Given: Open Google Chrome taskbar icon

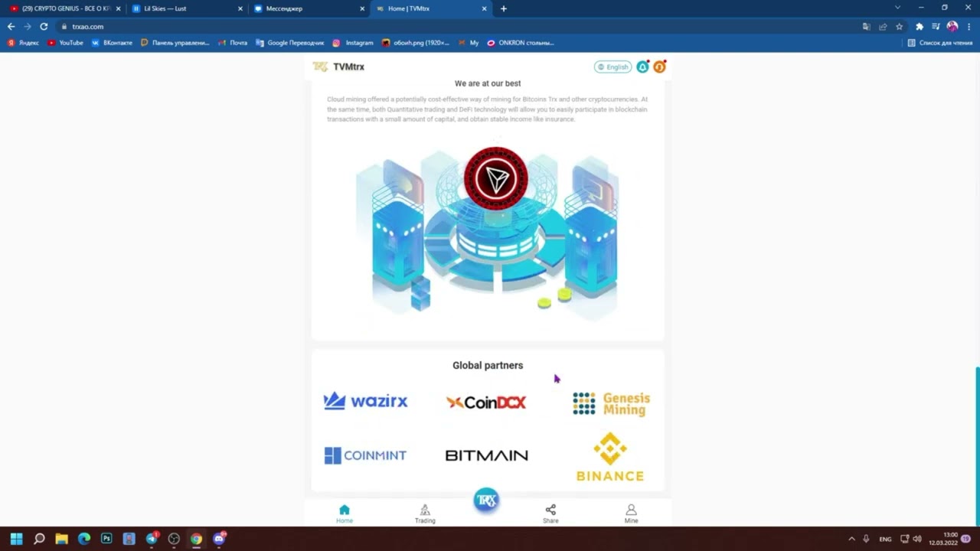Looking at the screenshot, I should coord(196,539).
